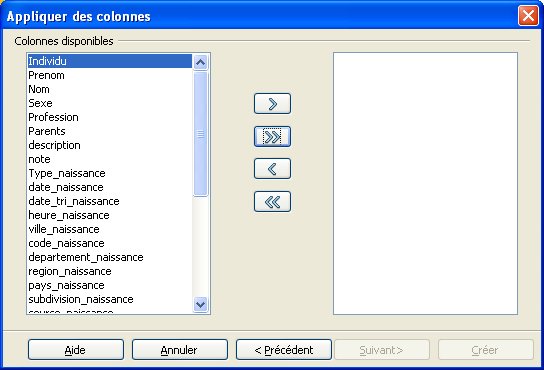Image resolution: width=544 pixels, height=370 pixels.
Task: Select the region_naissance column
Action: click(110, 271)
